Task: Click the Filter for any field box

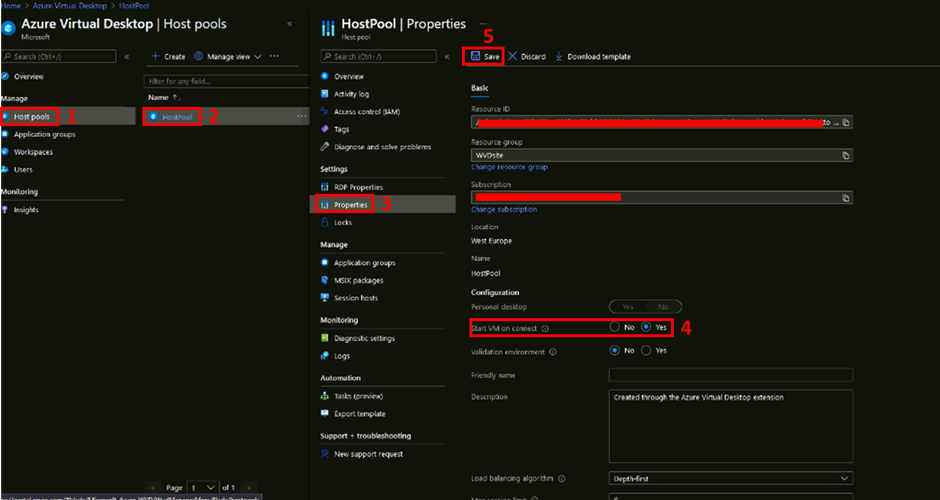Action: tap(226, 81)
